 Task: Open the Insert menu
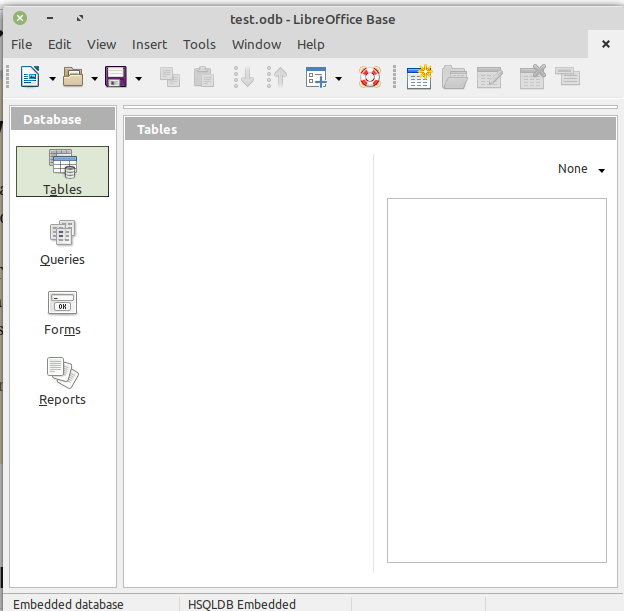[149, 44]
